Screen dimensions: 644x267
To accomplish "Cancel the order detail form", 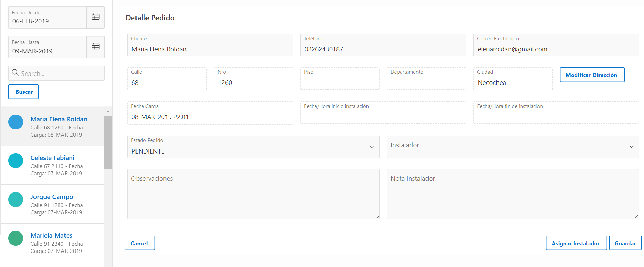I will pyautogui.click(x=139, y=243).
